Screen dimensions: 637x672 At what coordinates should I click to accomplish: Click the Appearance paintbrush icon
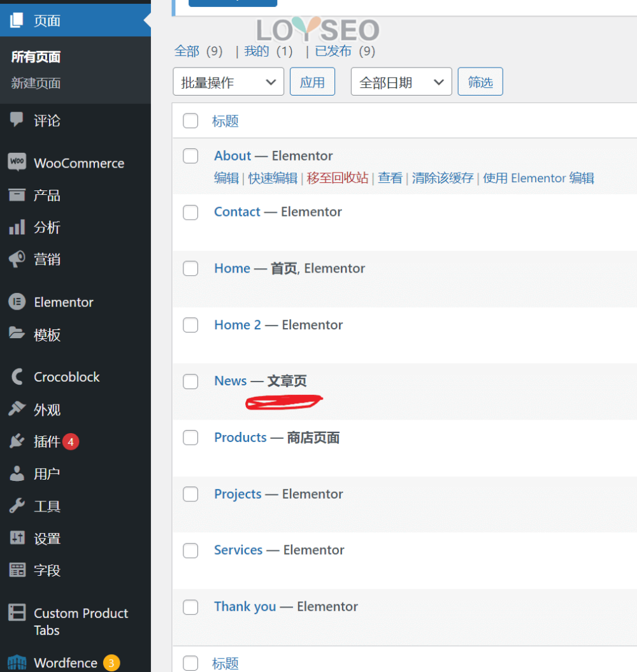pos(17,409)
